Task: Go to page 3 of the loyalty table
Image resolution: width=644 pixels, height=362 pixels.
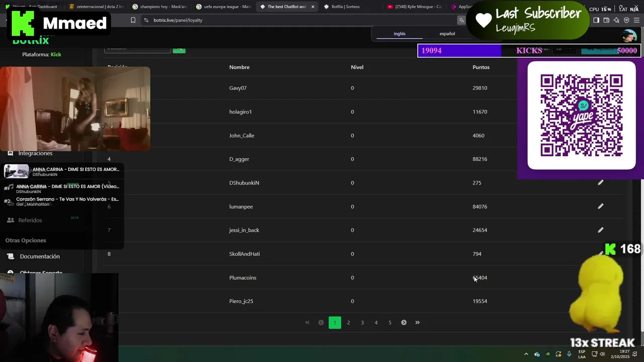Action: point(362,322)
